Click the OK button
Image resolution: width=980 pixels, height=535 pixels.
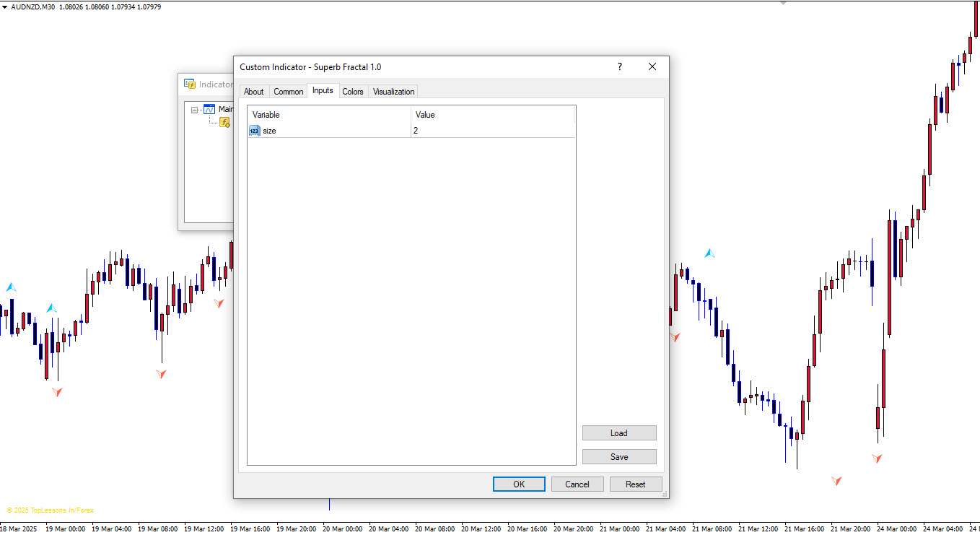519,484
